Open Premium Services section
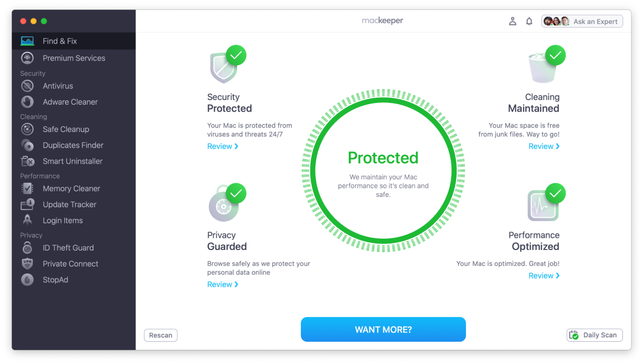Screen dimensions: 643x364 click(74, 58)
